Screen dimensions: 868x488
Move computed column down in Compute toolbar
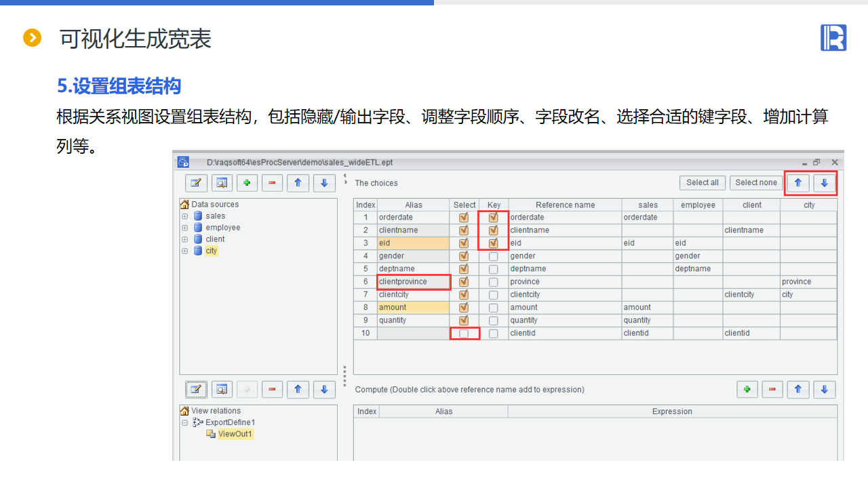click(x=825, y=389)
